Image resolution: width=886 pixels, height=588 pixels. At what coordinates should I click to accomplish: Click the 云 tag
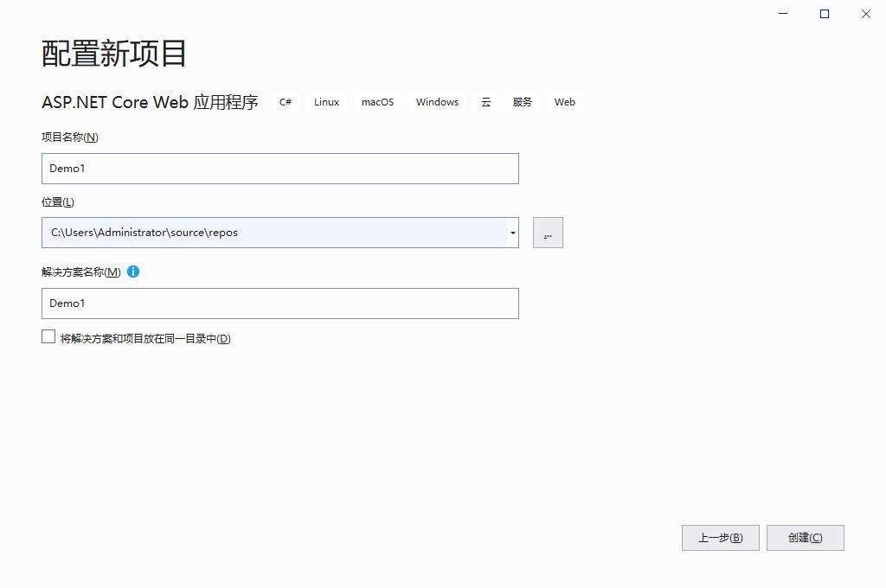click(x=485, y=102)
